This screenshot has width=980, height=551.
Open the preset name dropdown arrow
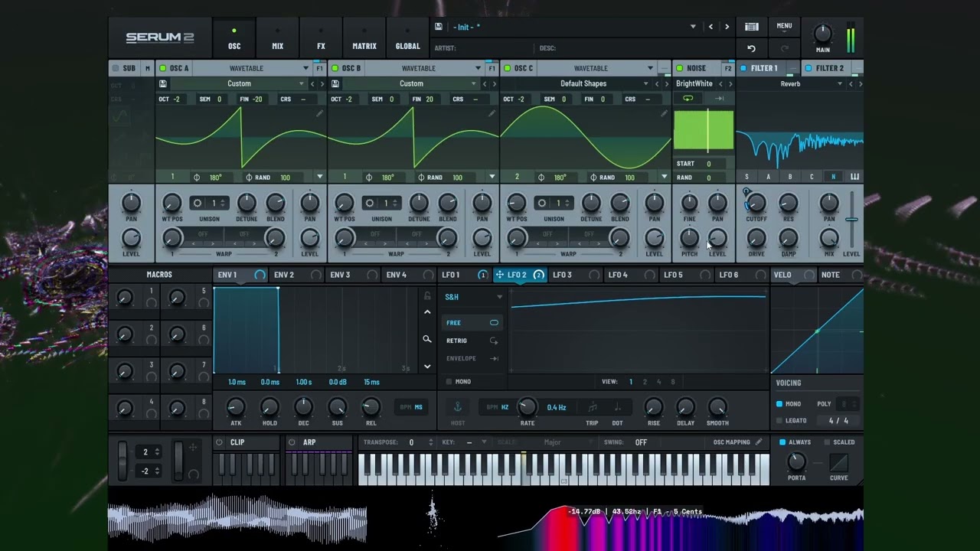[x=693, y=27]
